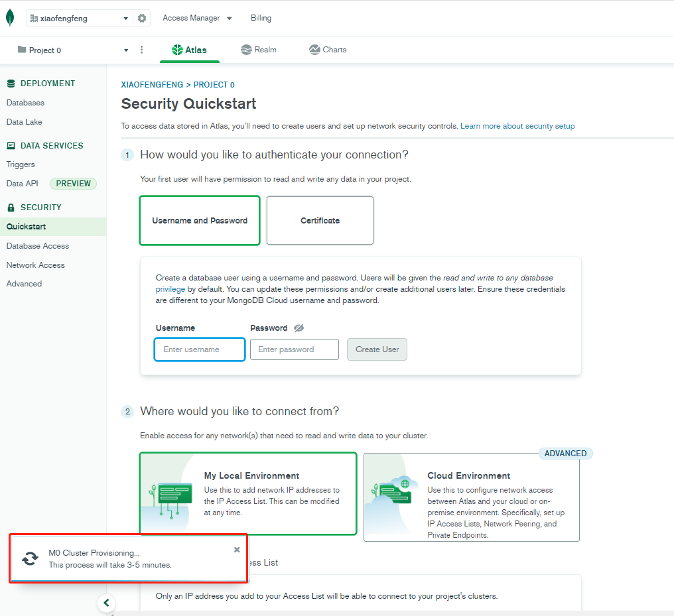This screenshot has width=674, height=616.
Task: Click the provisioning refresh spinner icon
Action: (x=30, y=558)
